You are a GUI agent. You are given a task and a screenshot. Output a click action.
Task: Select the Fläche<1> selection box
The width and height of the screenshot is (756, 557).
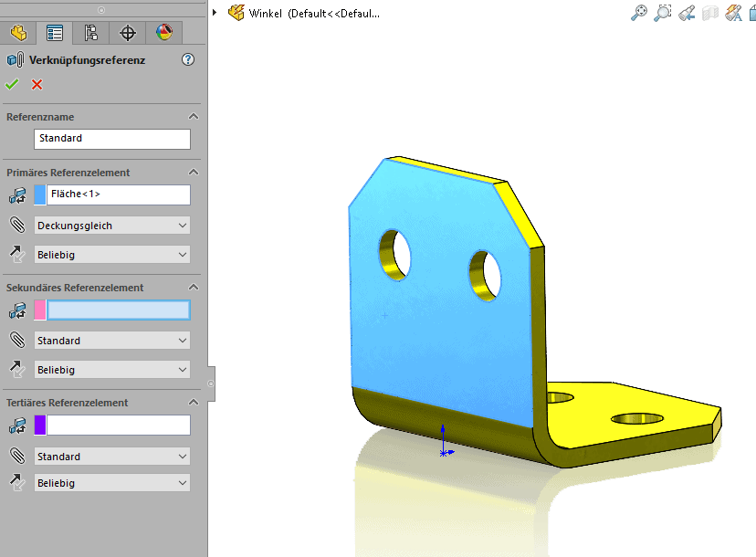click(x=118, y=194)
